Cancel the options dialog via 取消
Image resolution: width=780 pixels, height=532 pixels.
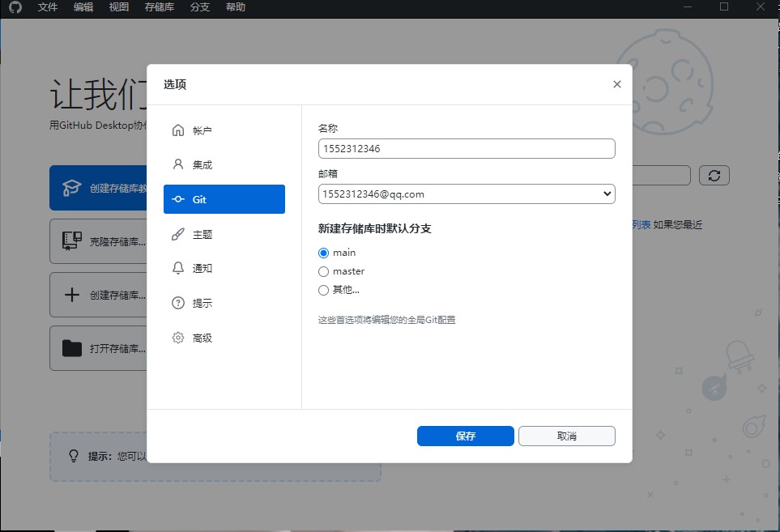[566, 436]
